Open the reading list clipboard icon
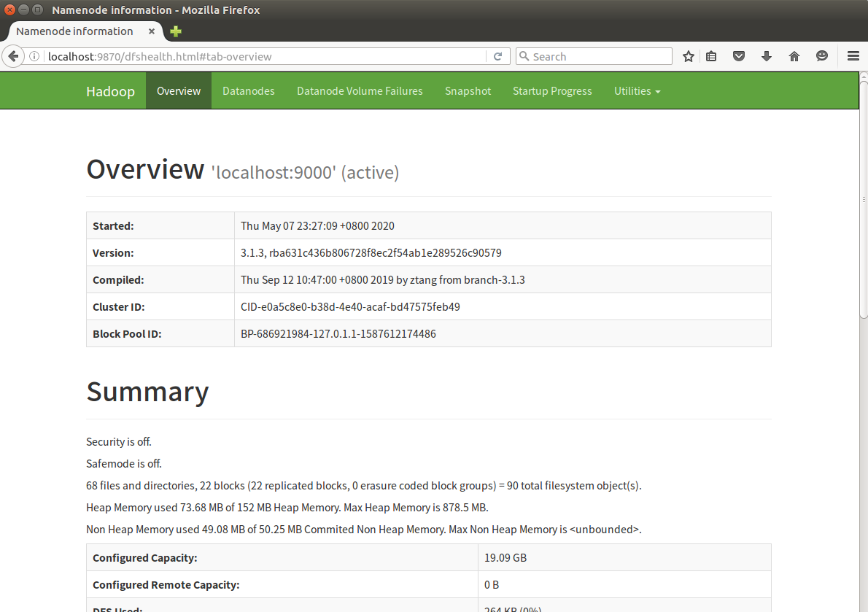868x612 pixels. [710, 55]
